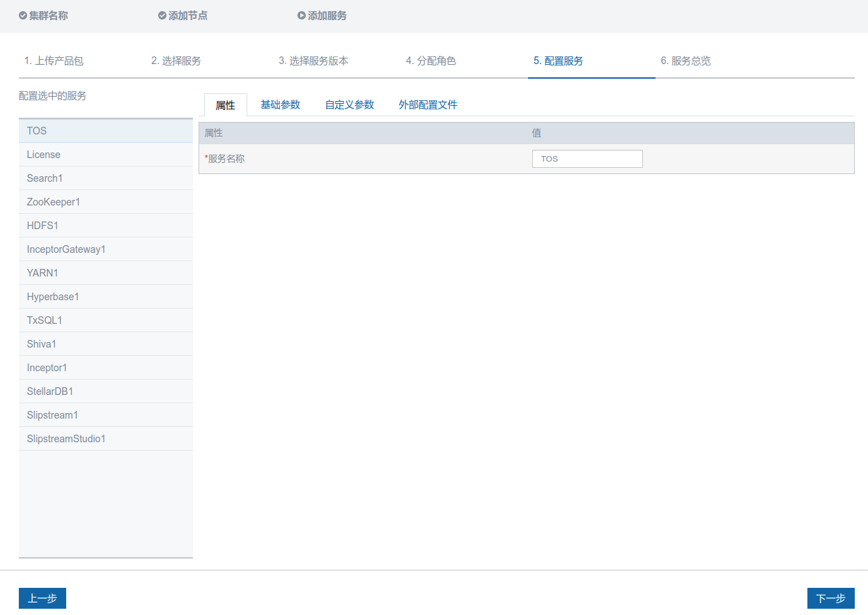Open the 外部配置文件 tab

point(428,104)
